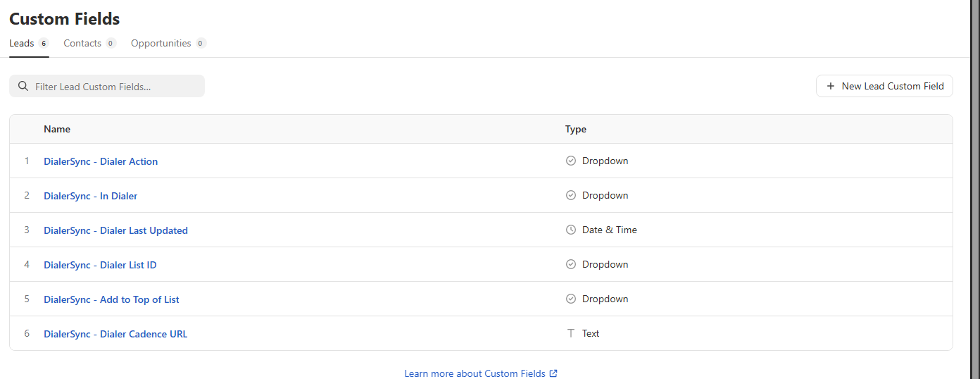This screenshot has width=980, height=379.
Task: Open DialerSync - Dialer List ID field
Action: click(100, 265)
